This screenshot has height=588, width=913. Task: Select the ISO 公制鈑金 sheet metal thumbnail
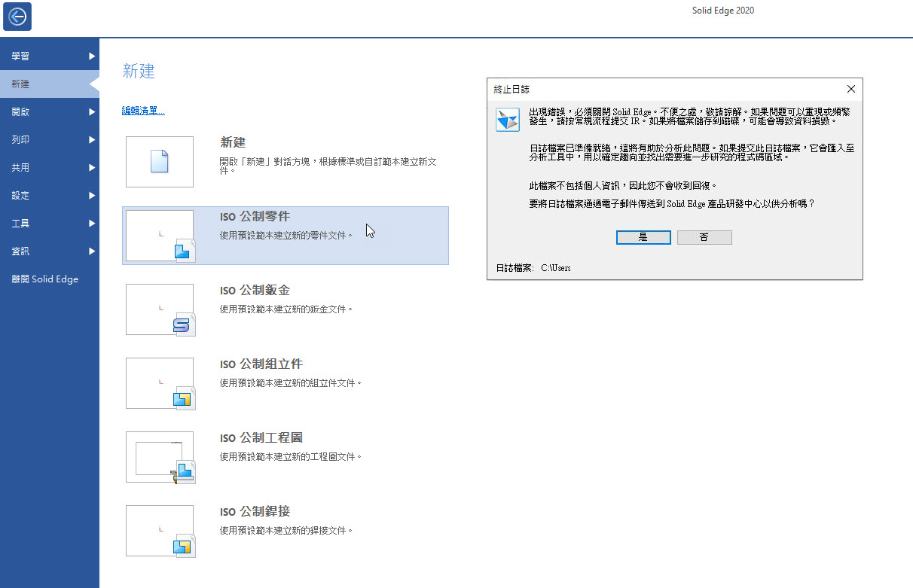[x=160, y=309]
